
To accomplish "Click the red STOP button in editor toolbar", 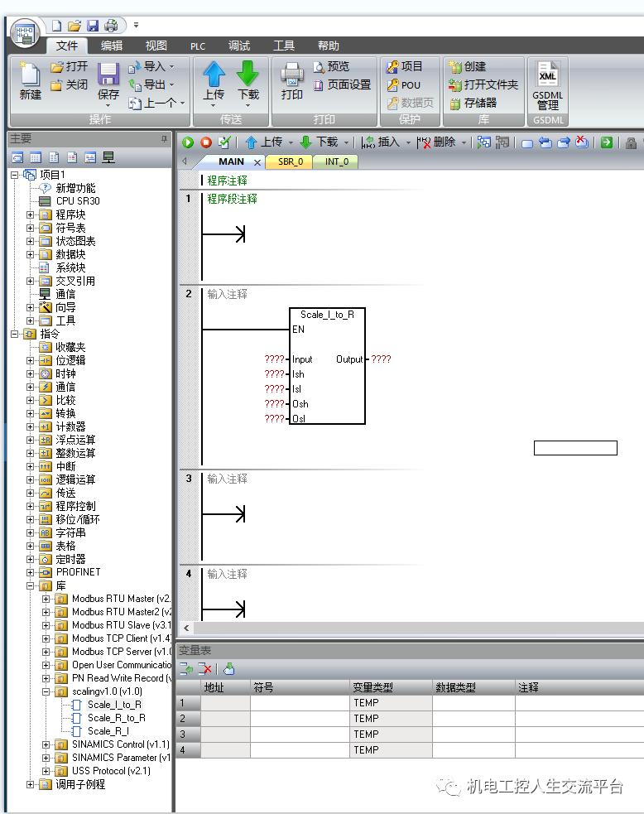I will [205, 142].
